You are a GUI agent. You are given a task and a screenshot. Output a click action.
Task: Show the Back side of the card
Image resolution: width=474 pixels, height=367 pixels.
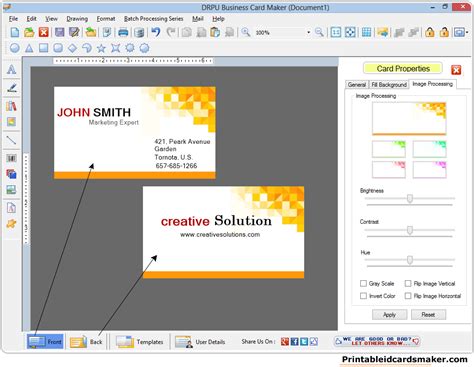point(87,342)
